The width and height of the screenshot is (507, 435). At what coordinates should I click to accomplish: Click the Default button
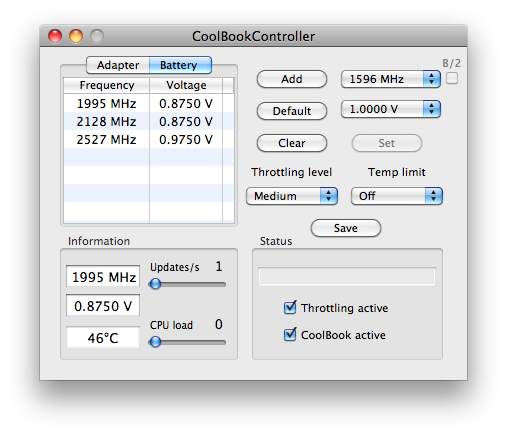click(292, 111)
